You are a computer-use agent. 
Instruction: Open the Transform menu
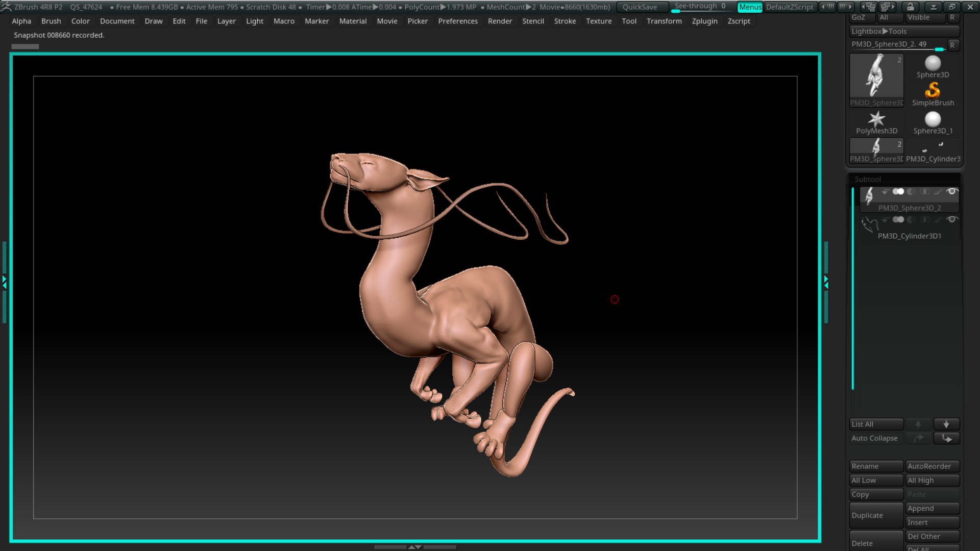click(664, 21)
